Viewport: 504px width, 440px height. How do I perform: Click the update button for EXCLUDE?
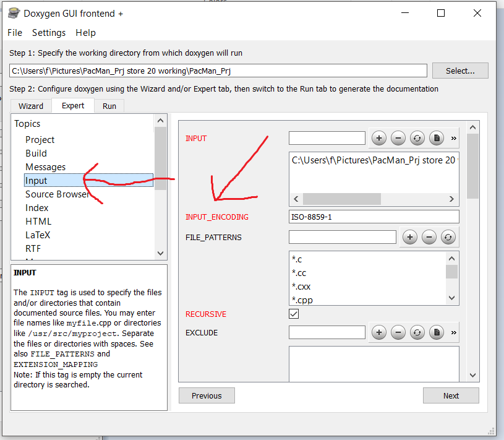417,332
